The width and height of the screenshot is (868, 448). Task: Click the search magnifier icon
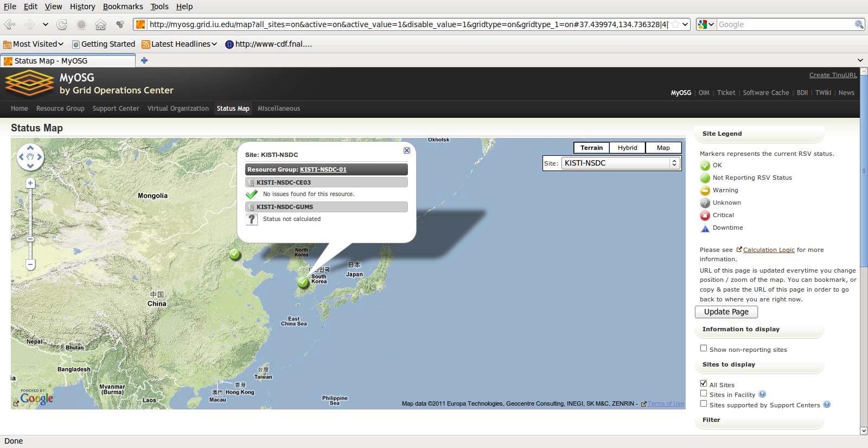pyautogui.click(x=859, y=24)
